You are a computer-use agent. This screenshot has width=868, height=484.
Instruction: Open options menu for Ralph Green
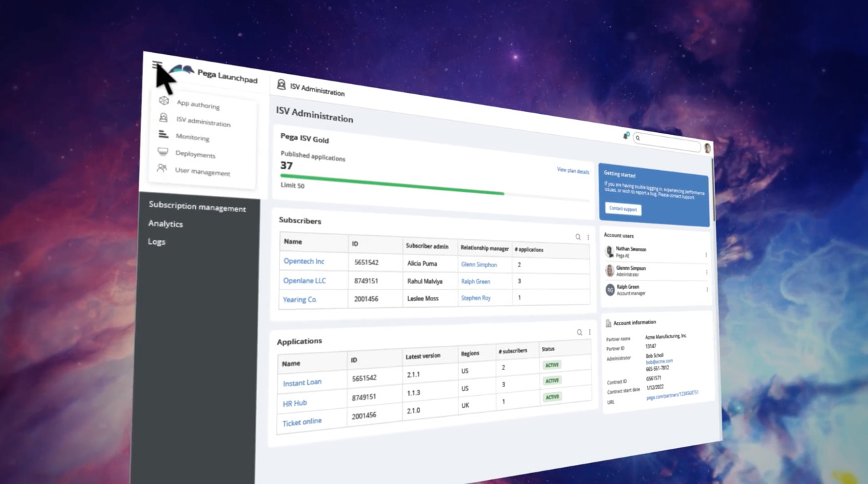tap(707, 289)
